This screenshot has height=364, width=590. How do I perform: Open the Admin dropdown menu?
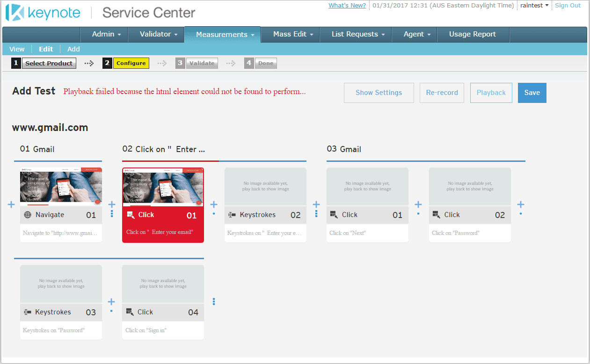coord(107,34)
